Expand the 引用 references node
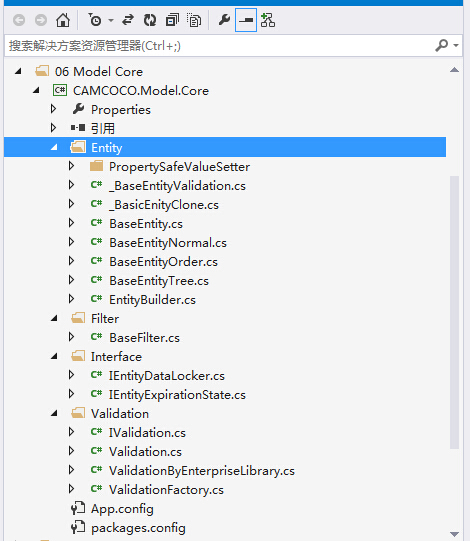Image resolution: width=470 pixels, height=541 pixels. [x=53, y=128]
